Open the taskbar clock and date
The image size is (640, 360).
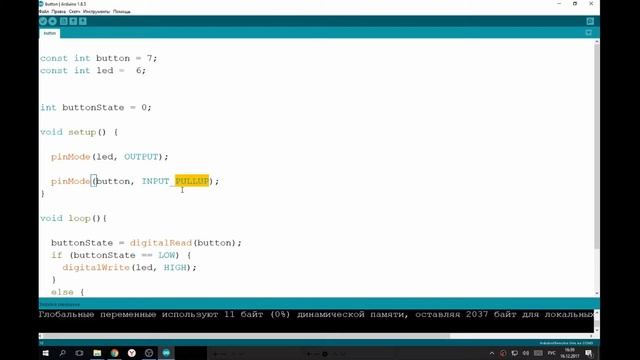569,353
